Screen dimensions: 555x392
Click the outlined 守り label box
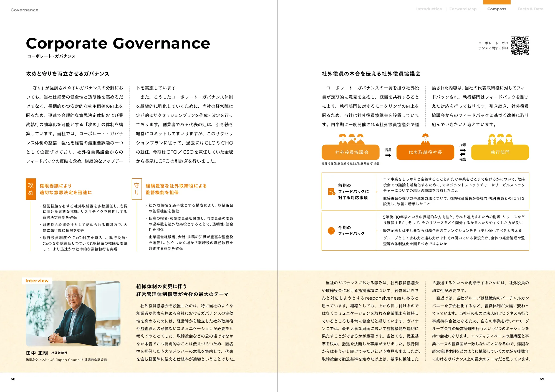click(x=137, y=189)
